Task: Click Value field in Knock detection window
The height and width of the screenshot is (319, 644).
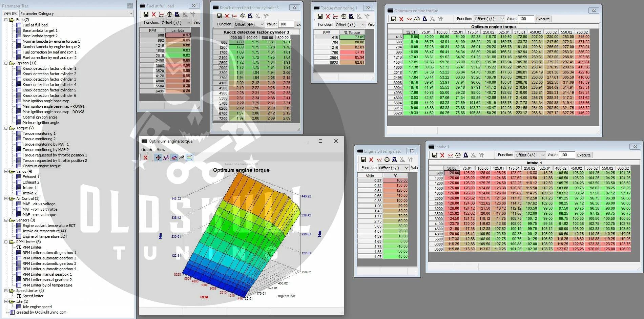Action: tap(286, 24)
